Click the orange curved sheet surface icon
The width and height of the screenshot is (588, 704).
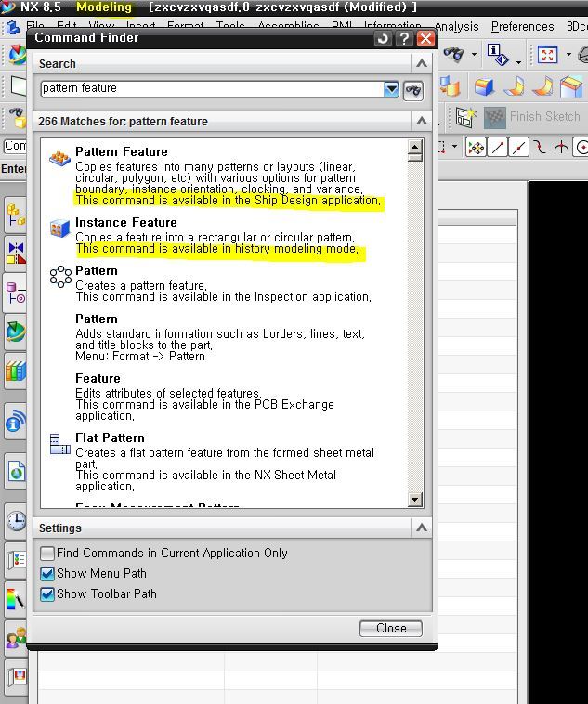542,86
